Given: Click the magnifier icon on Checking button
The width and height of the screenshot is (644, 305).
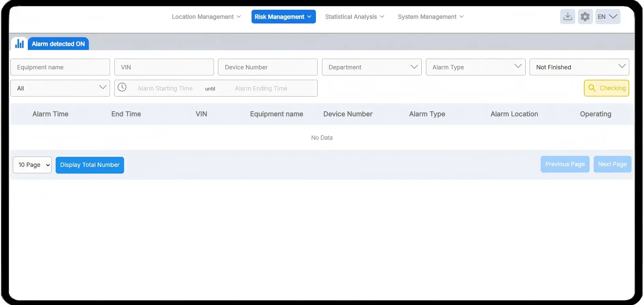Looking at the screenshot, I should pos(592,88).
